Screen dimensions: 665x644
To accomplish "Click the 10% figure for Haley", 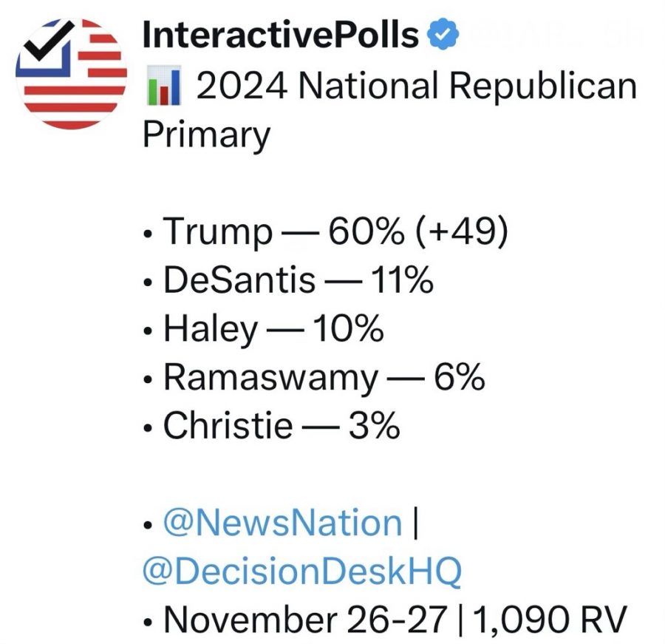I will coord(348,329).
